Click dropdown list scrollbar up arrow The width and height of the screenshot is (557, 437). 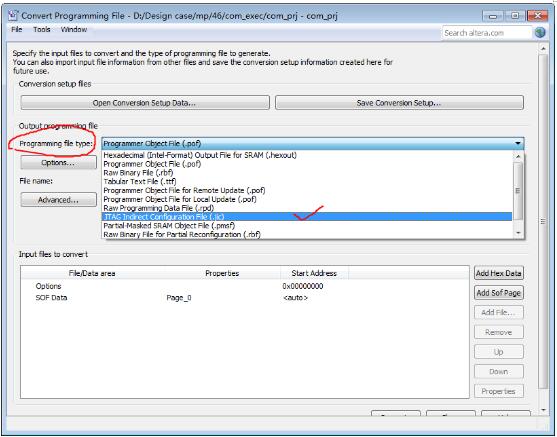tap(518, 156)
